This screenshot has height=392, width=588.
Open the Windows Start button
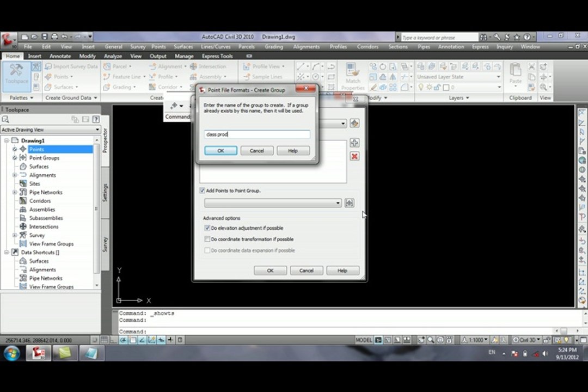11,353
